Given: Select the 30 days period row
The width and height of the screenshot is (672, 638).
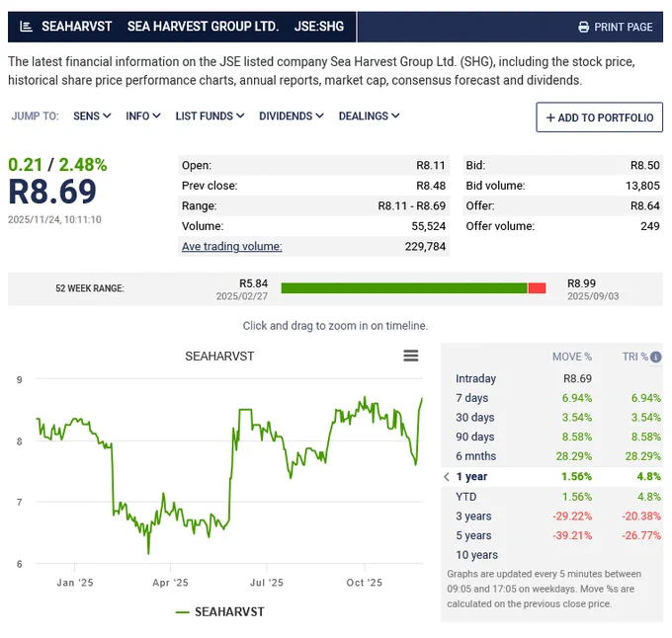Looking at the screenshot, I should tap(551, 417).
